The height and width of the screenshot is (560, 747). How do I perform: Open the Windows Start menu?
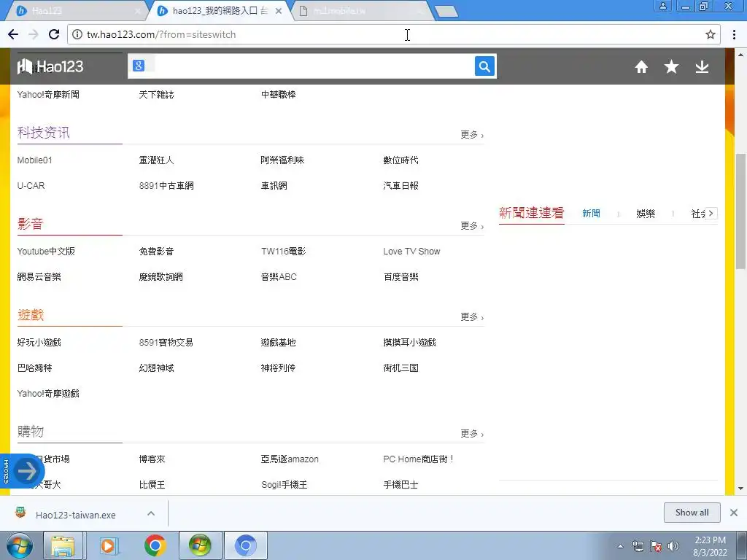(x=19, y=545)
